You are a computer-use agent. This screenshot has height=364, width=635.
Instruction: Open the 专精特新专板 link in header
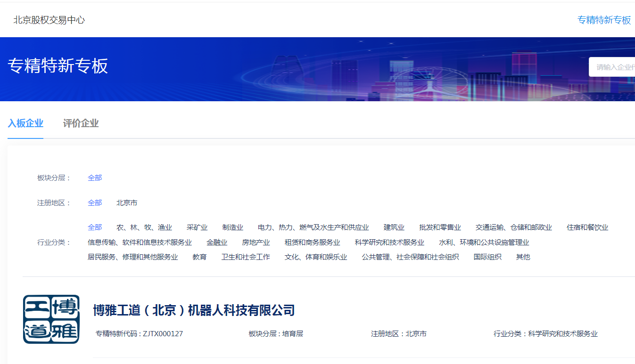pos(604,20)
